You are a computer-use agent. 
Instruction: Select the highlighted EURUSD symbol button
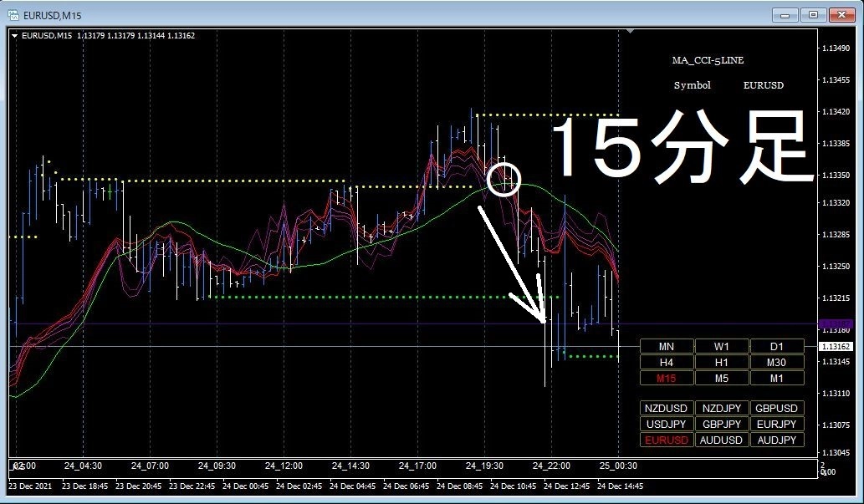point(666,440)
